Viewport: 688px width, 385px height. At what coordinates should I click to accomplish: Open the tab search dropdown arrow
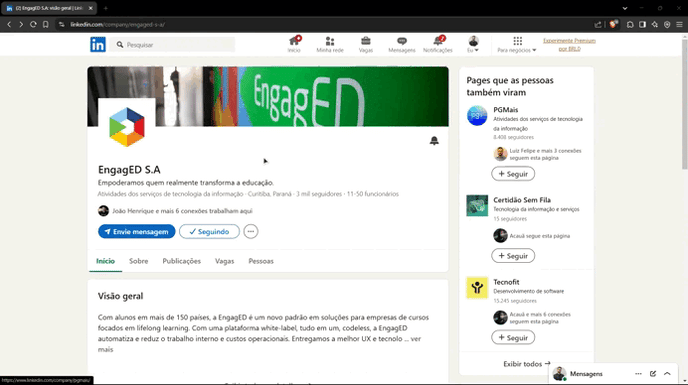point(625,8)
